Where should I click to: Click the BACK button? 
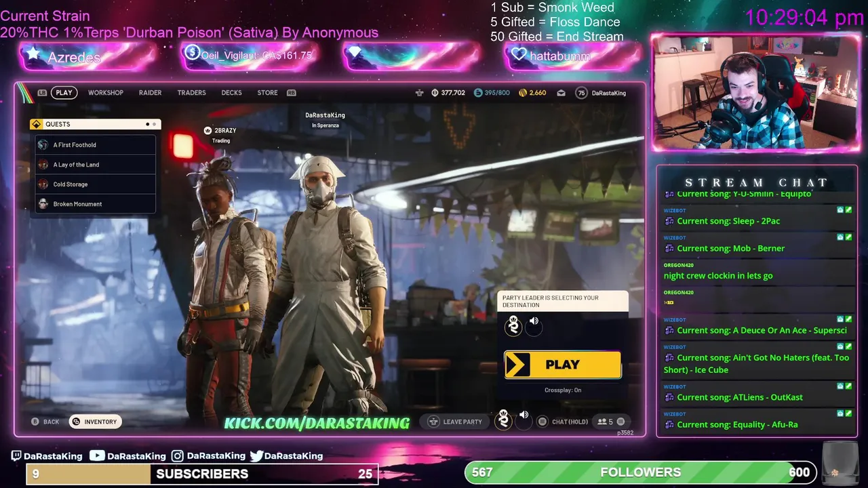pos(45,422)
